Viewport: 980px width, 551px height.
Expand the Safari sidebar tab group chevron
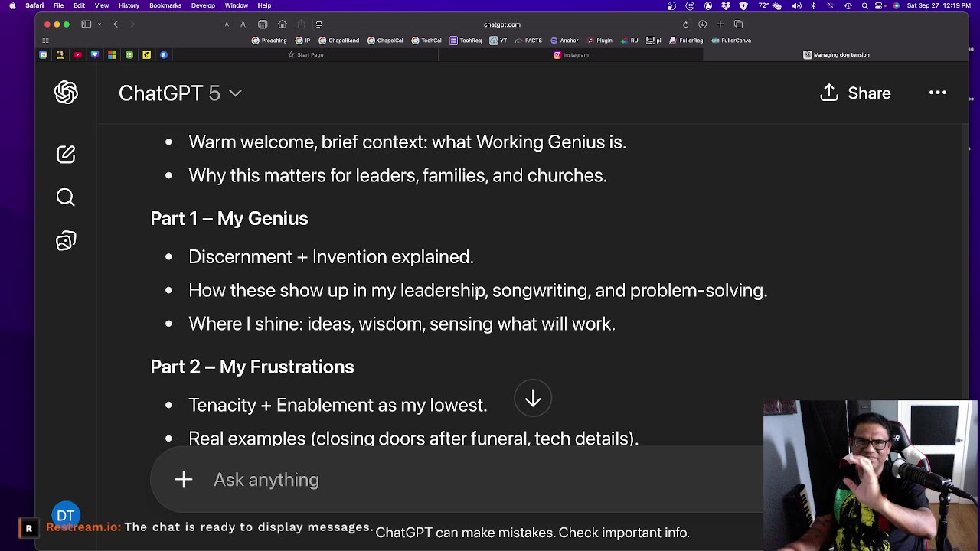tap(99, 24)
